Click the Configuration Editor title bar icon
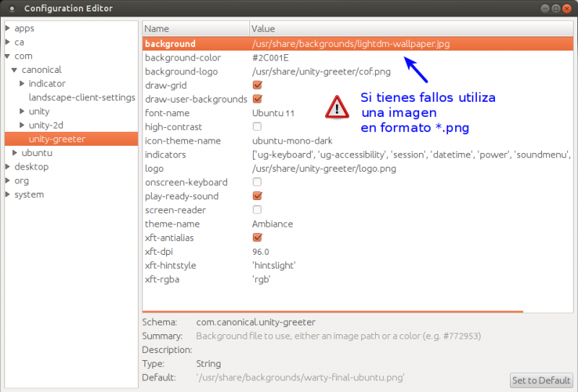The height and width of the screenshot is (392, 578). pos(10,8)
